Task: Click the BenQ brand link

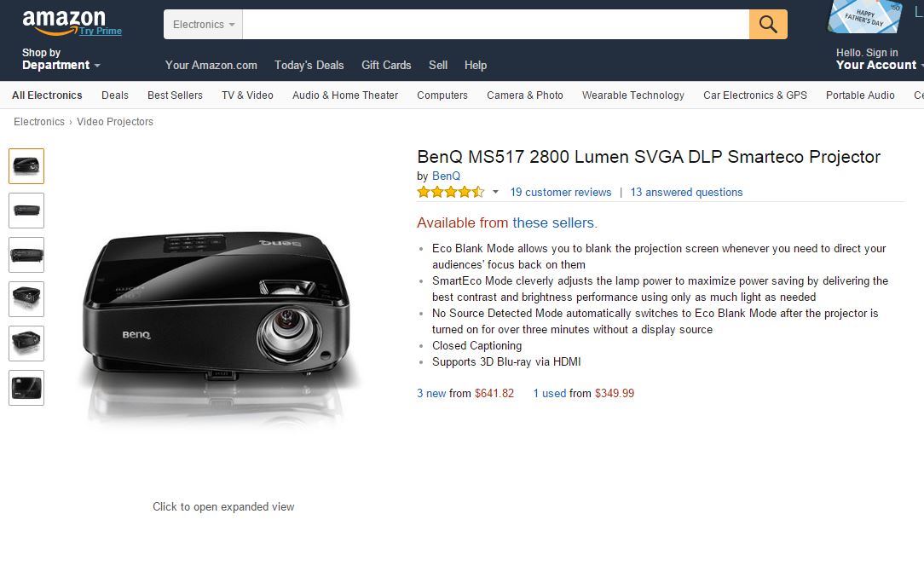Action: (x=446, y=176)
